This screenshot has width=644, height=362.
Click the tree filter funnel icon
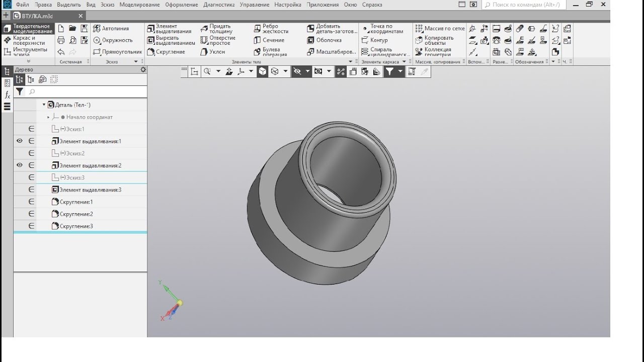pyautogui.click(x=19, y=92)
